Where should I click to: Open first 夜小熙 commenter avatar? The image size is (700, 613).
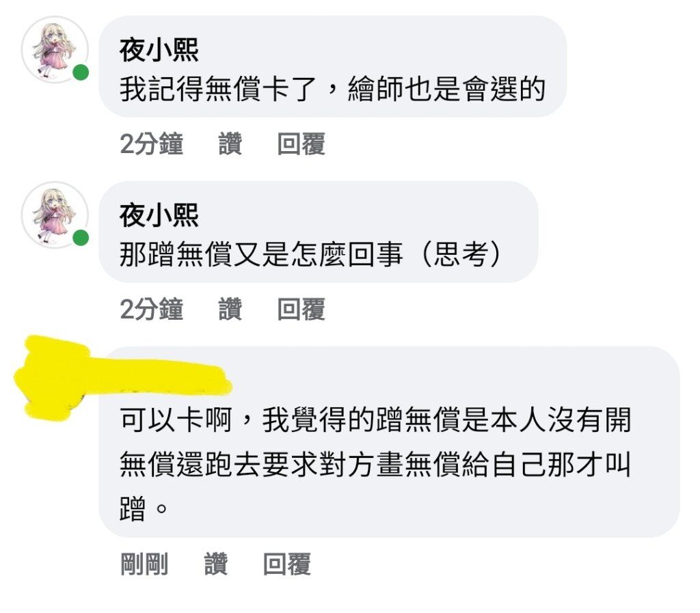55,49
